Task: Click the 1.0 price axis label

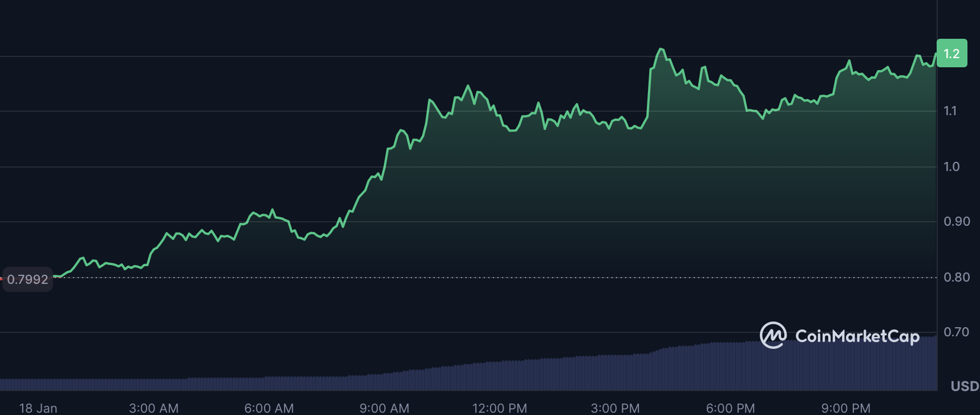Action: point(951,166)
